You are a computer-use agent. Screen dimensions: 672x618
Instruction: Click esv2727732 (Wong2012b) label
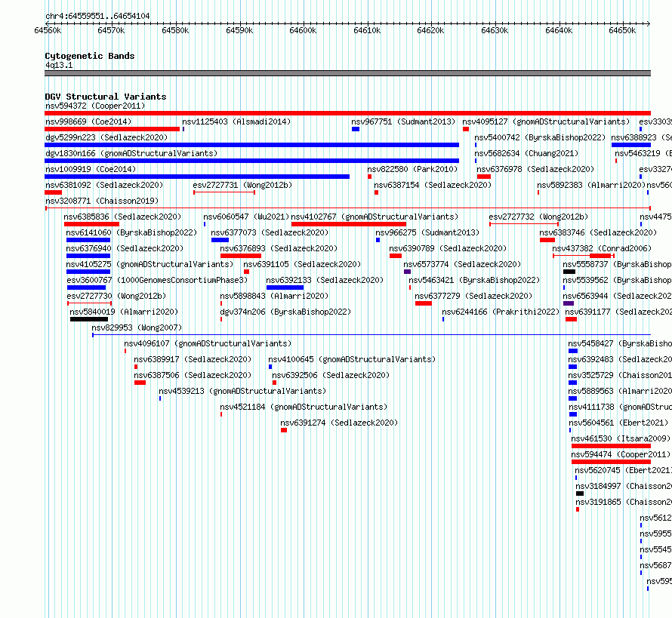538,217
